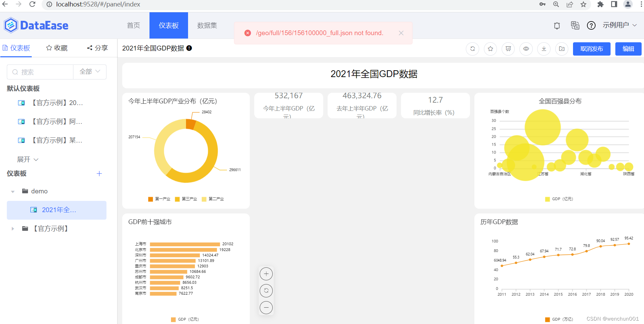Go to the 首页 tab
This screenshot has height=324, width=644.
click(133, 25)
